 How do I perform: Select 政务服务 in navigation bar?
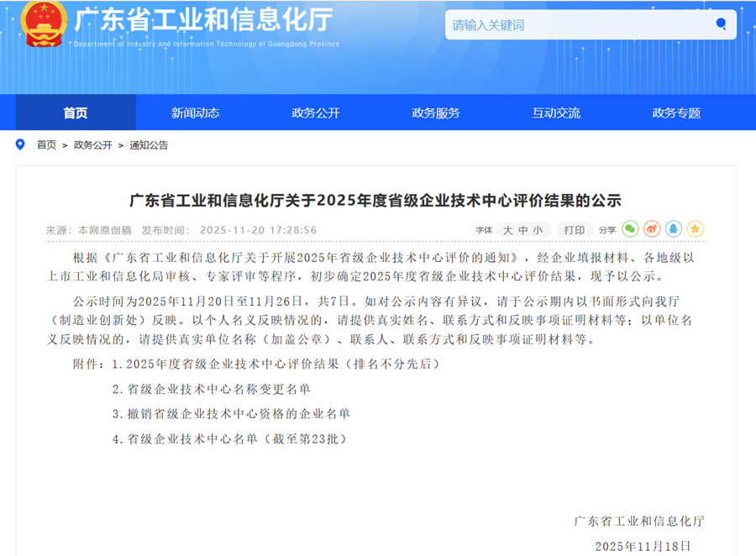tap(436, 113)
